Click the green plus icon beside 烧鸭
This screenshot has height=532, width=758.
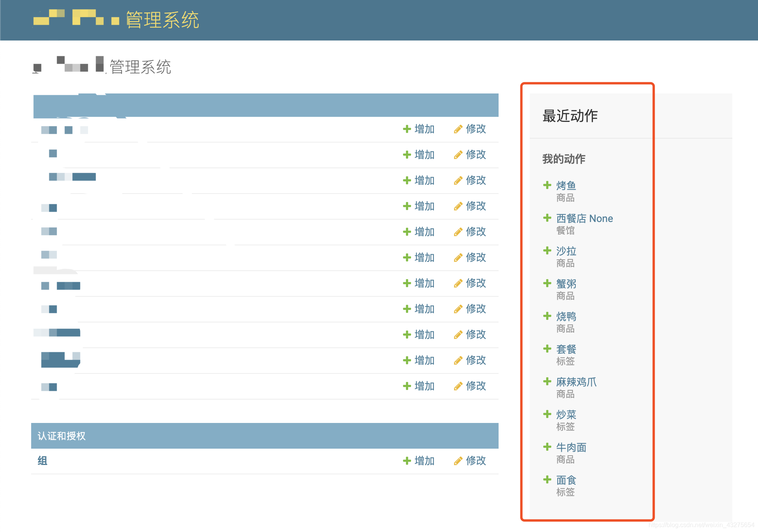(x=547, y=316)
